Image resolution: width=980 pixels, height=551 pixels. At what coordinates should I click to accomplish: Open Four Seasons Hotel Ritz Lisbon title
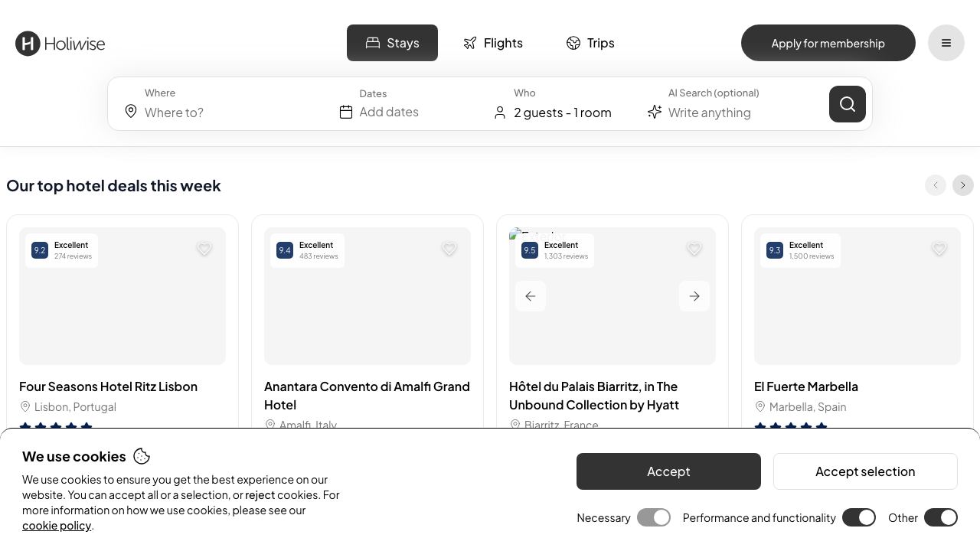pyautogui.click(x=108, y=386)
